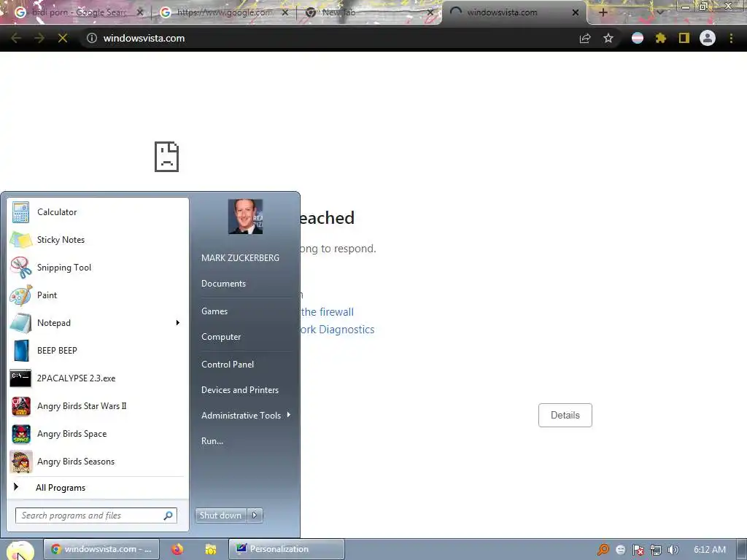Open the folder icon on the taskbar
Screen dimensions: 747x560
pyautogui.click(x=211, y=549)
